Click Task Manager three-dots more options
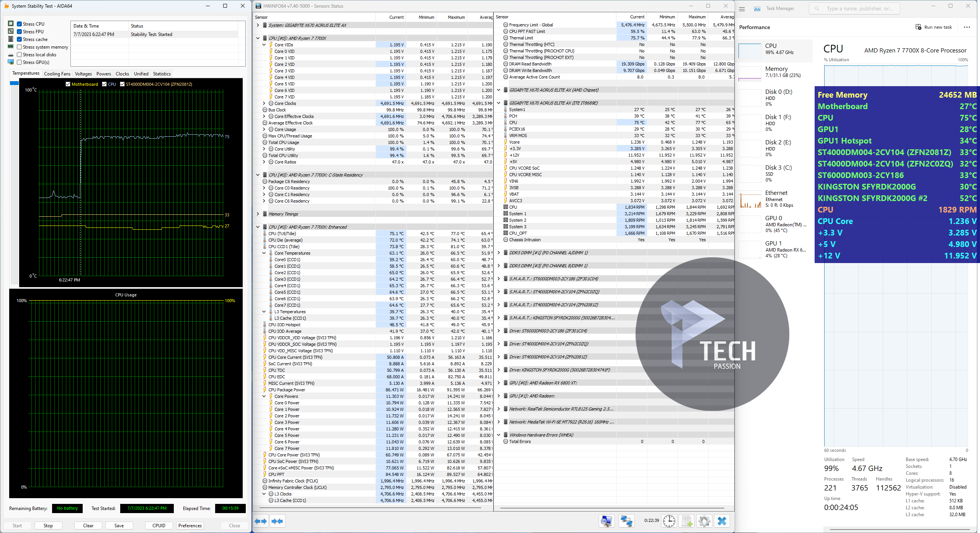Image resolution: width=980 pixels, height=533 pixels. (967, 27)
